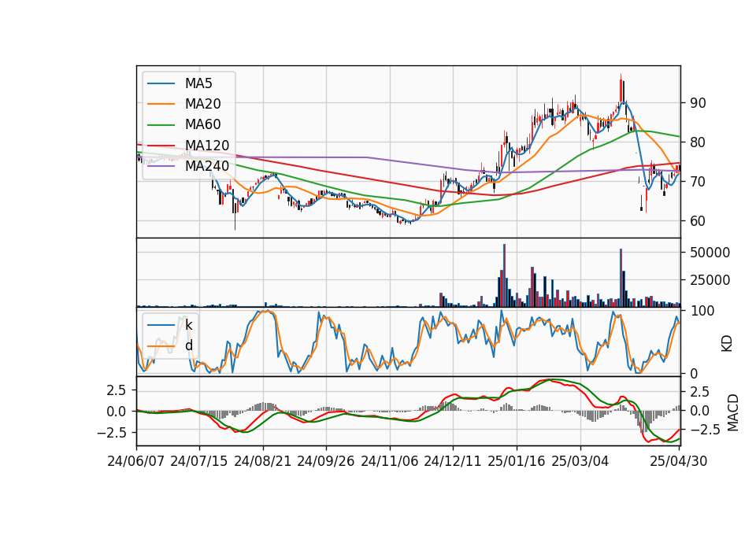The image size is (756, 543).
Task: Click the 25/01/16 date tick label
Action: [x=517, y=461]
